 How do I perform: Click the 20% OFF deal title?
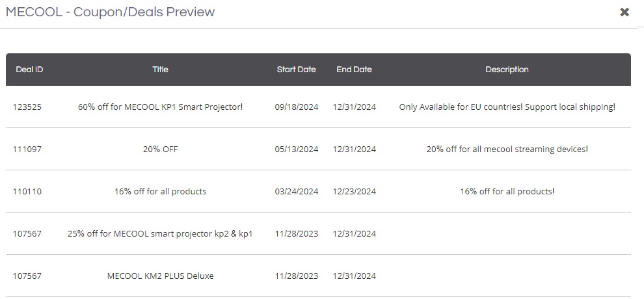[160, 149]
